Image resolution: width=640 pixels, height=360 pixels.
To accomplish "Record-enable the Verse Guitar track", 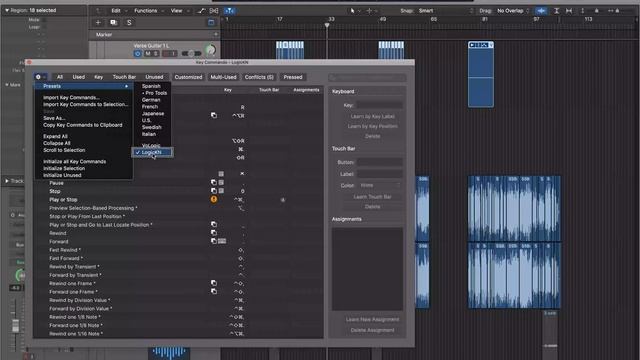I will coord(166,53).
